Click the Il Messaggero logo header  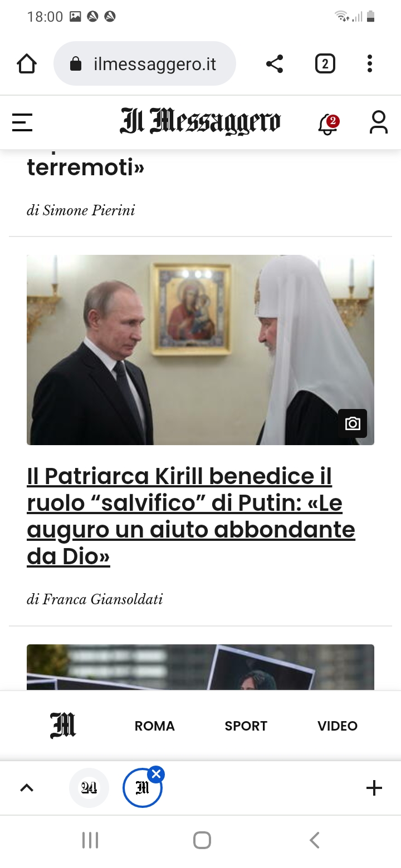coord(200,122)
